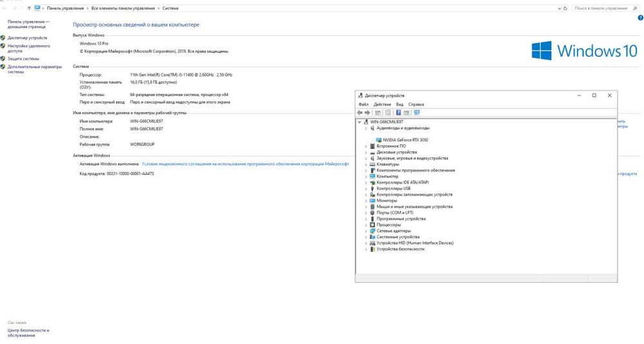Viewport: 644px width, 344px height.
Task: Click the Windows 10 Pro edition text
Action: (94, 44)
